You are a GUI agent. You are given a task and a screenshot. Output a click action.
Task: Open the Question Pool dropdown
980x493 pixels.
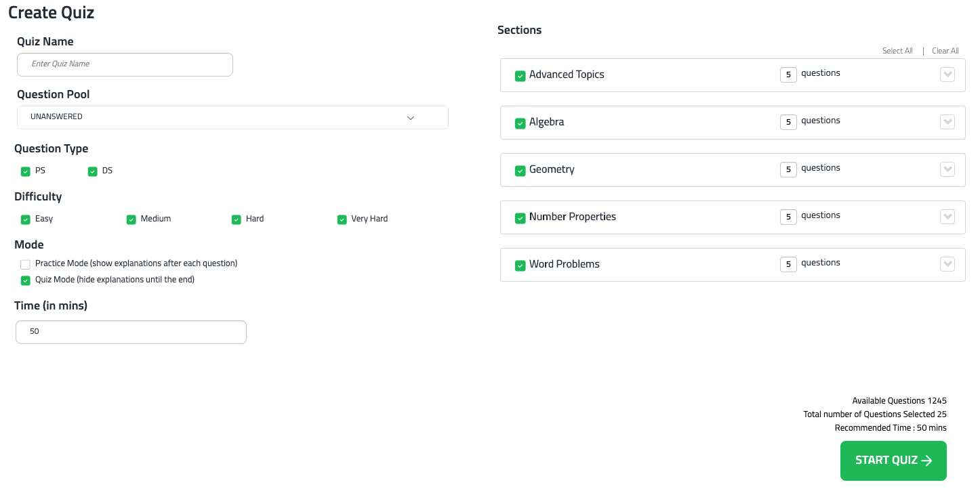[232, 117]
